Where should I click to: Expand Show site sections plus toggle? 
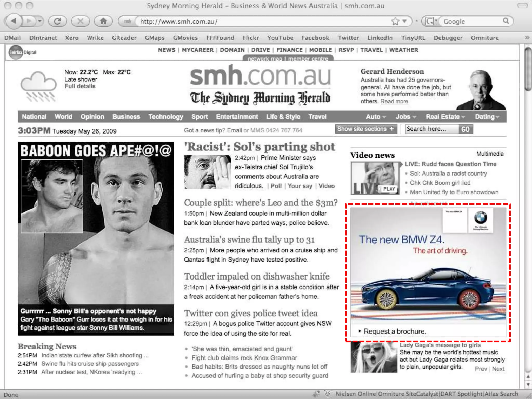click(x=366, y=129)
